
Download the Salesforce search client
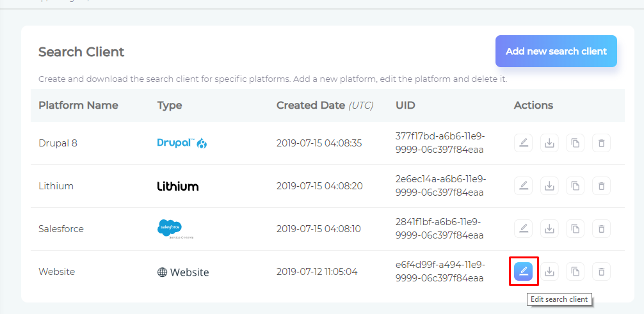coord(549,229)
